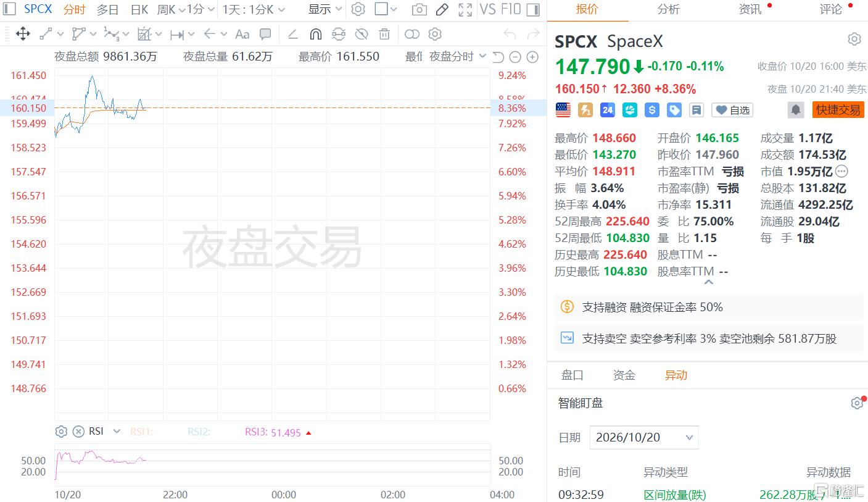Open drawing tools settings gear
This screenshot has height=502, width=868.
435,34
